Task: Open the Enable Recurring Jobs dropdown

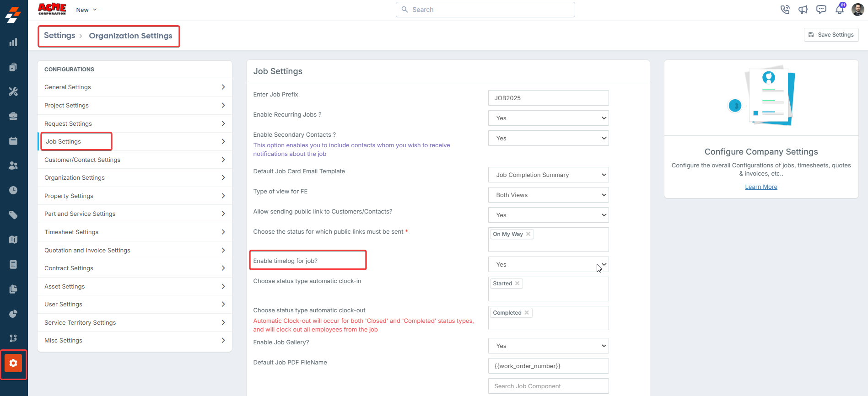Action: pyautogui.click(x=548, y=118)
